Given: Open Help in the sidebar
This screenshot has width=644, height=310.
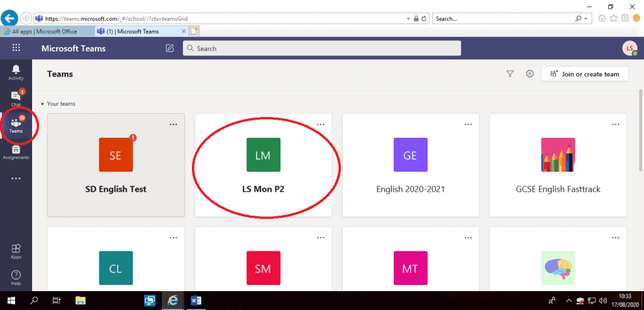Looking at the screenshot, I should [16, 277].
